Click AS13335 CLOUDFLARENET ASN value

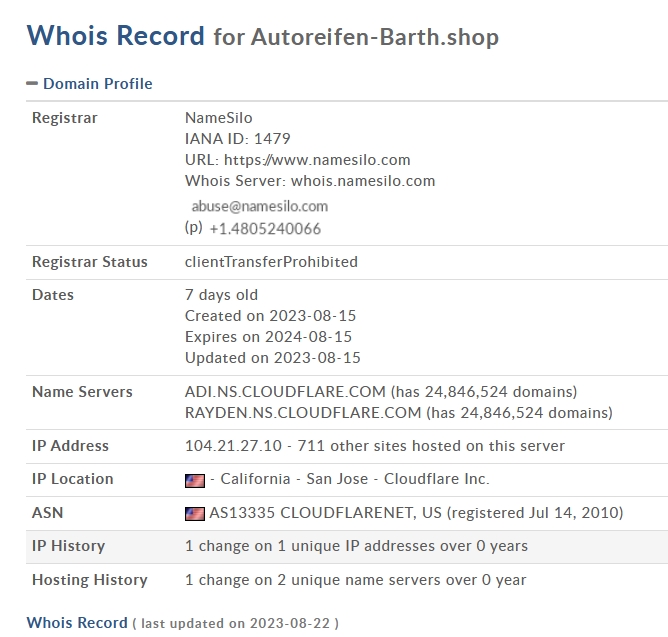pyautogui.click(x=325, y=513)
